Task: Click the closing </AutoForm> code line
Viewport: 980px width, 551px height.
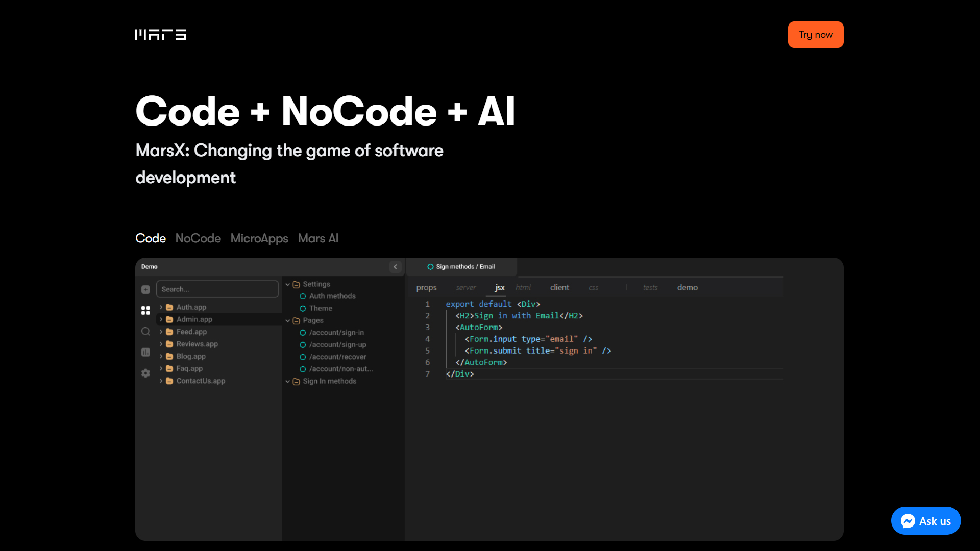Action: click(481, 363)
